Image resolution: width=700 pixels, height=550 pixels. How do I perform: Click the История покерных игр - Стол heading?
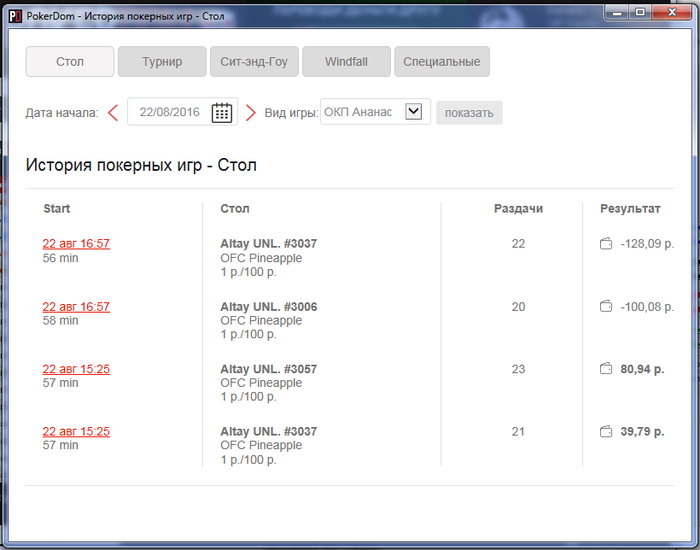(141, 165)
